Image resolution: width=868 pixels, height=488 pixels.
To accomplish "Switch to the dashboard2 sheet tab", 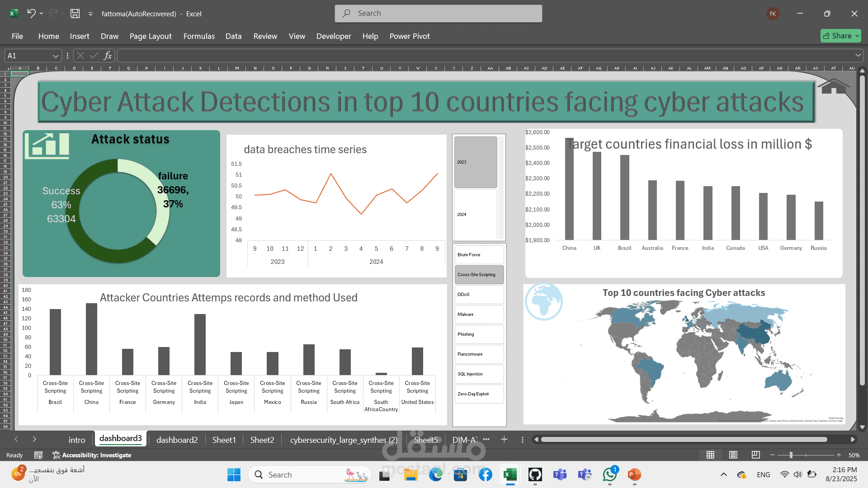I will coord(177,440).
